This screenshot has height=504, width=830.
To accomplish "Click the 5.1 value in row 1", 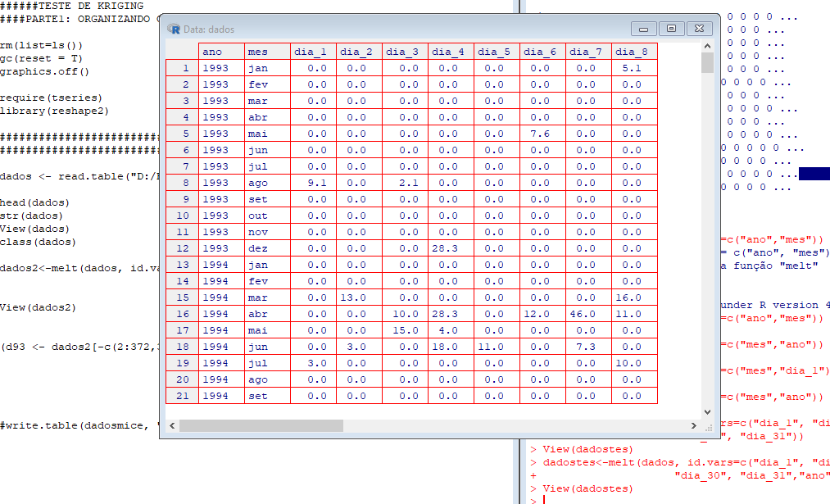I will click(634, 68).
